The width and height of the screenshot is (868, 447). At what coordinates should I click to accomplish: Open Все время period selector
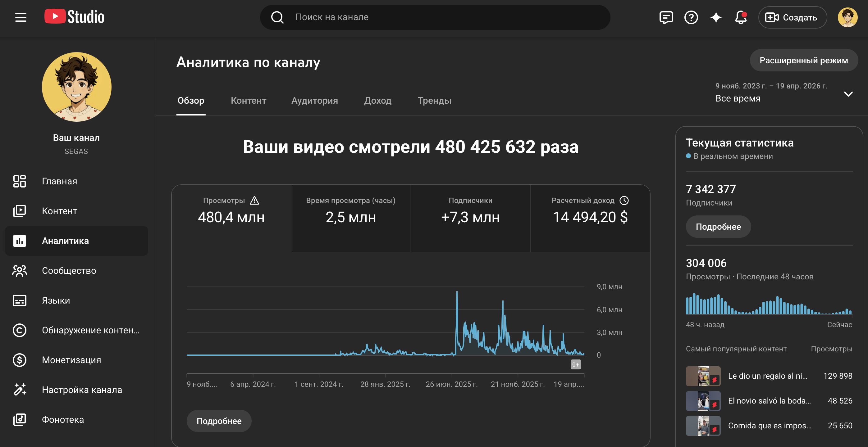pyautogui.click(x=738, y=98)
